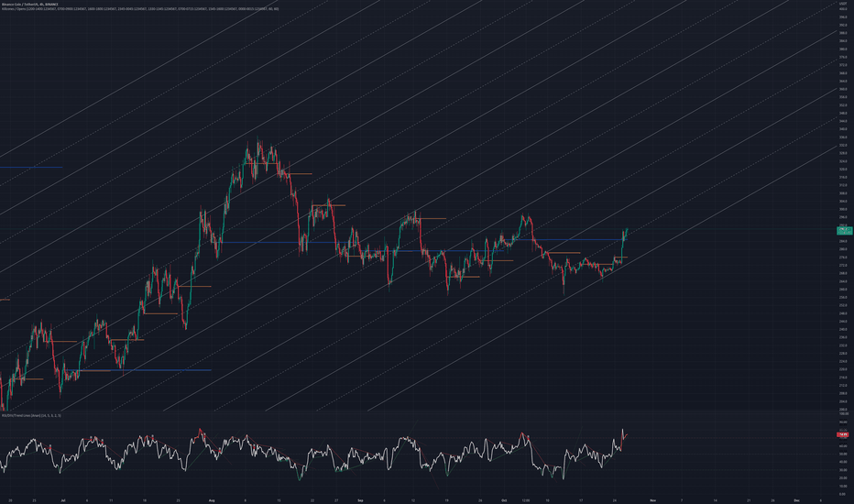
Task: Click the 284.0 level on the price axis
Action: click(x=843, y=241)
